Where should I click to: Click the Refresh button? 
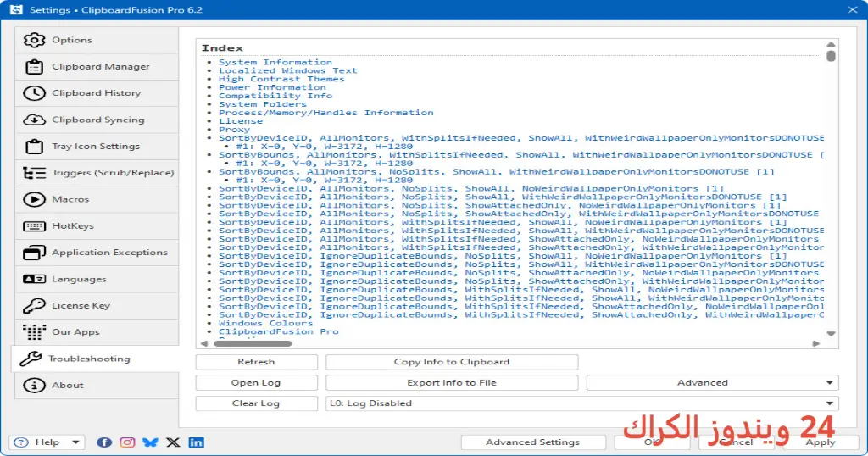[x=256, y=362]
